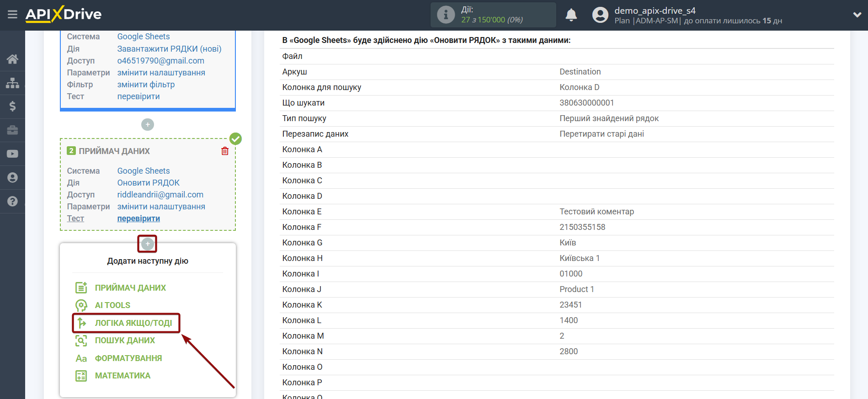Select ПРИЙМАЧ ДАНИХ in next action menu
The image size is (868, 399).
(130, 288)
